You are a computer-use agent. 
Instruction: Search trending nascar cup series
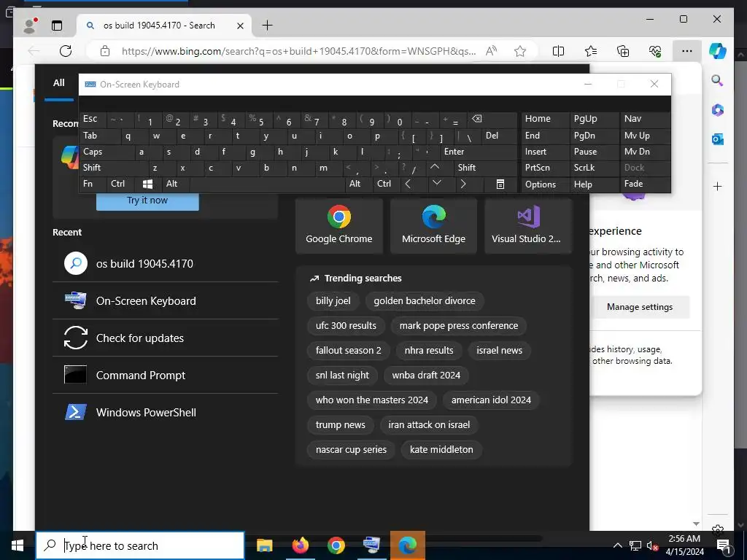click(351, 449)
